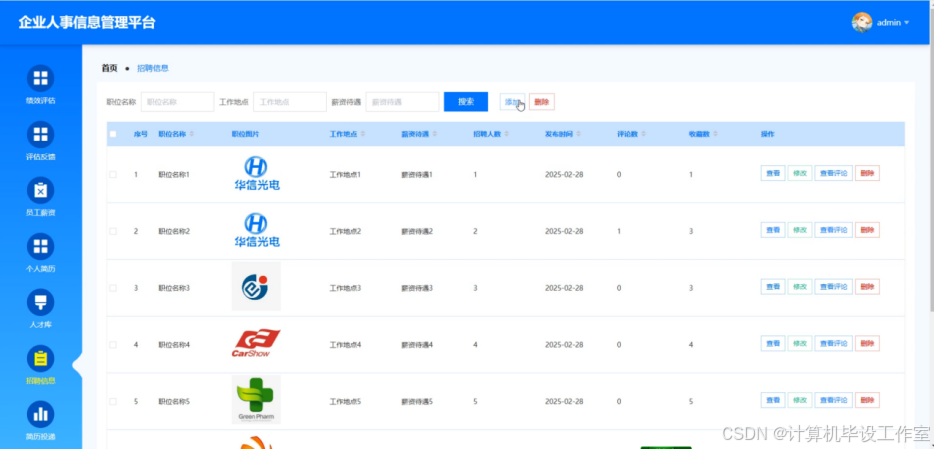Open the 评估反馈 sidebar icon
The width and height of the screenshot is (934, 449).
point(41,135)
